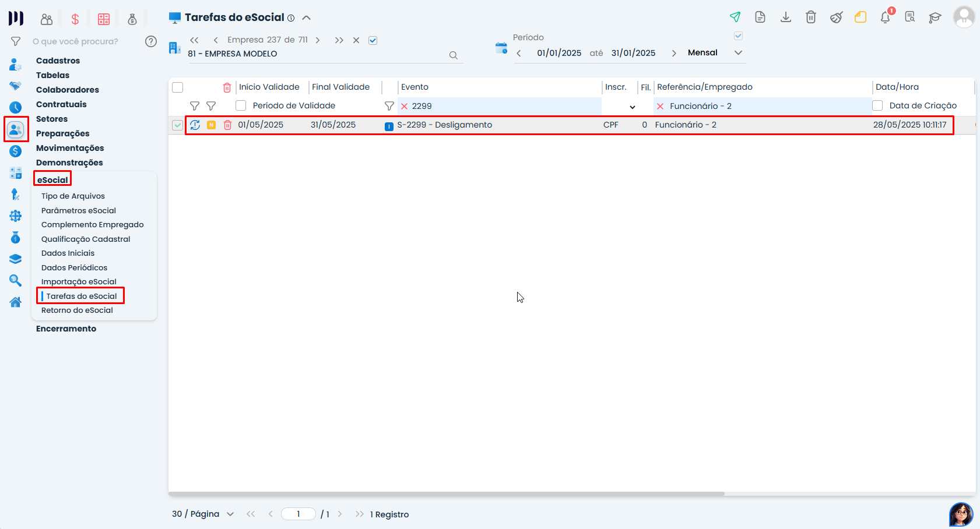Open the blue dollar coin sidebar icon

click(16, 151)
